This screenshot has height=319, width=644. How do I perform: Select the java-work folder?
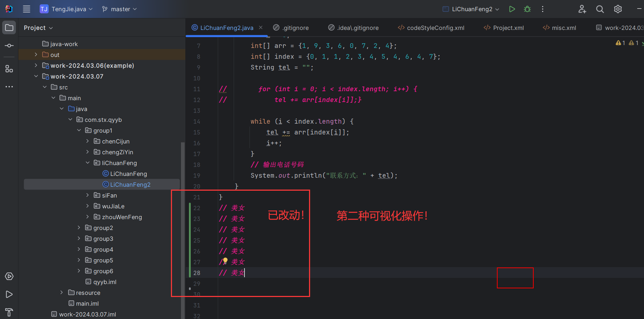click(60, 44)
